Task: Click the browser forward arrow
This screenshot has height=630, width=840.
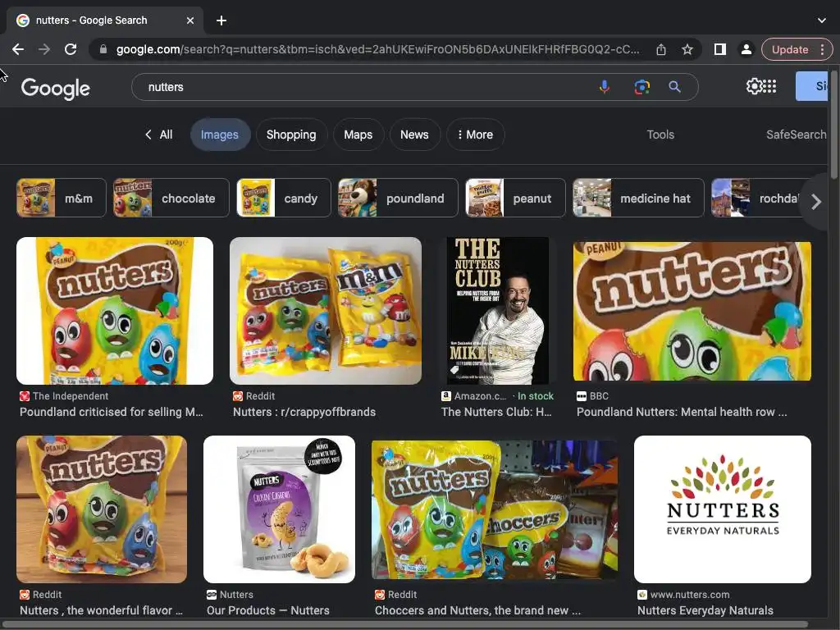Action: [44, 49]
